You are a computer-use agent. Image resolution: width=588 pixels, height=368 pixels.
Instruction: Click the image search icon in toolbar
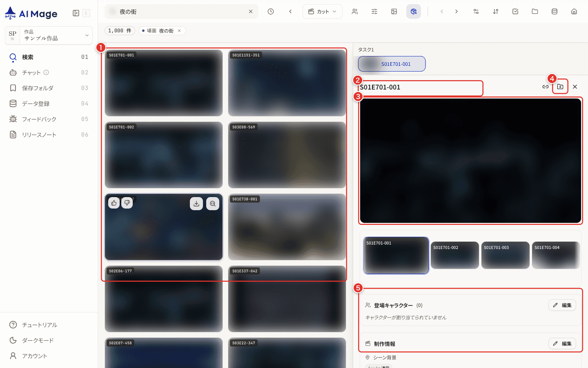(394, 11)
